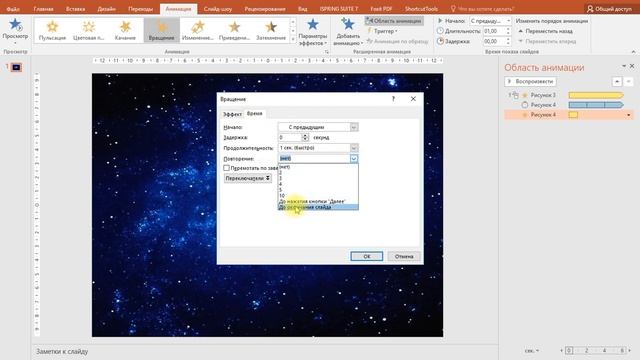Click the star icon of Рисунок 3 row

pos(525,95)
